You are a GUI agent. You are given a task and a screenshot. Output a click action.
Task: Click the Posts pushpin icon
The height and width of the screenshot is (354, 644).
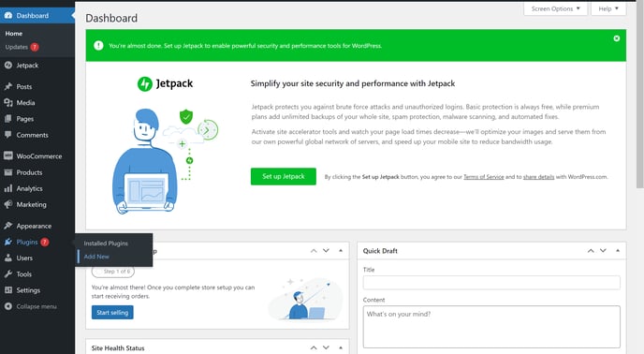click(8, 86)
